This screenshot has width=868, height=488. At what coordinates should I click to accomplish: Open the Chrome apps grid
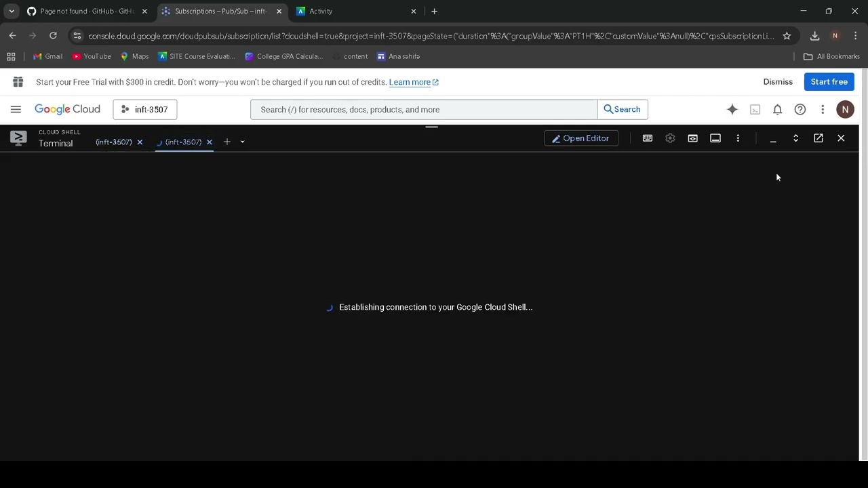tap(11, 56)
